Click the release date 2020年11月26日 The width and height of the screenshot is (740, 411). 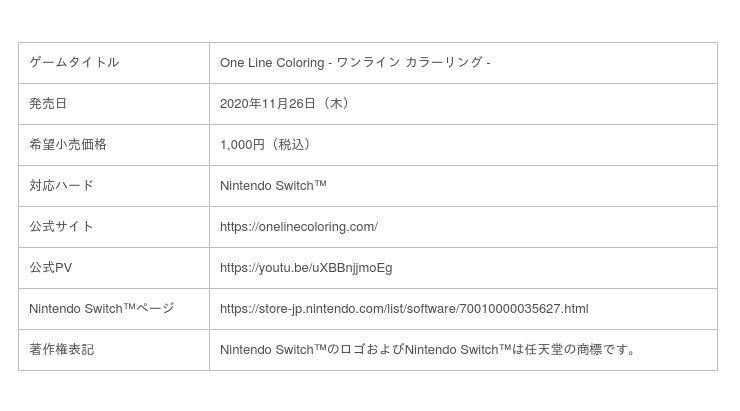pos(267,104)
